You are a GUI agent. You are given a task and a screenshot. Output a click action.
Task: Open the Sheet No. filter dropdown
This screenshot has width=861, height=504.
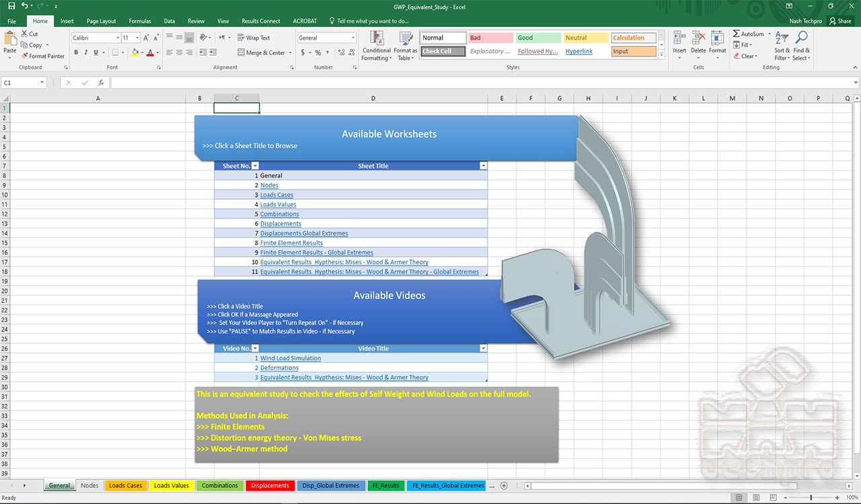(255, 166)
